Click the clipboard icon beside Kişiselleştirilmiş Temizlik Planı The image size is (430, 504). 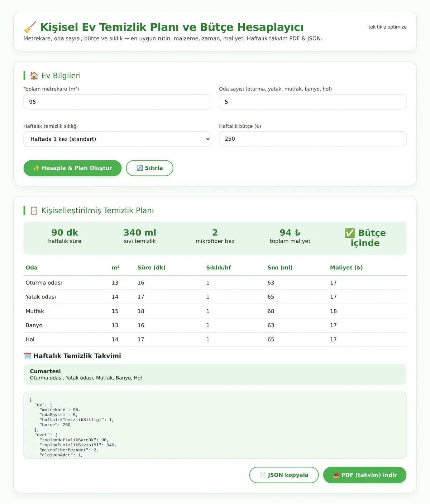pyautogui.click(x=34, y=210)
